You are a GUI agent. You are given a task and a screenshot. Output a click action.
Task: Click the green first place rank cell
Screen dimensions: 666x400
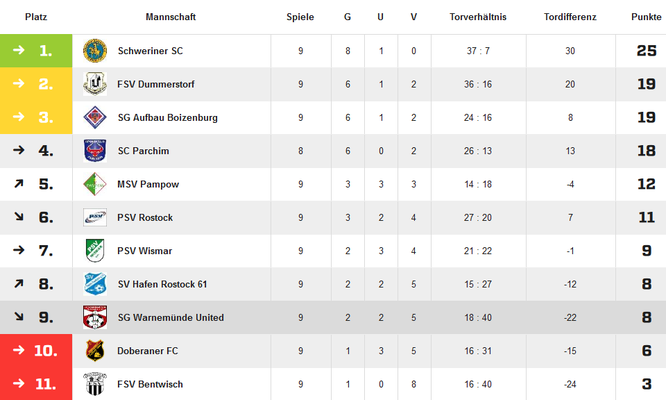(36, 51)
